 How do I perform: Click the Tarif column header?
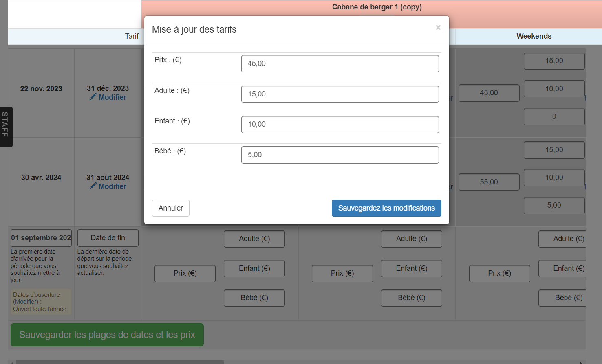[x=132, y=36]
